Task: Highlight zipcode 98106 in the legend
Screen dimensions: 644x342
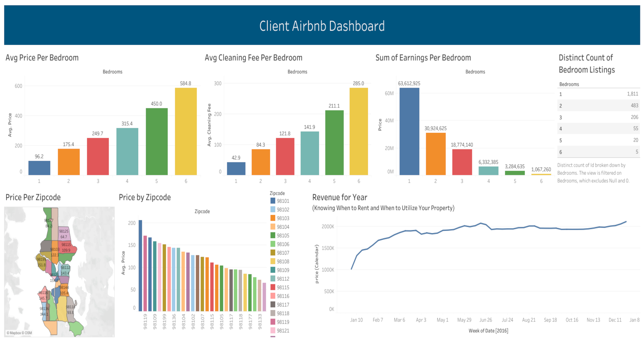Action: coord(280,244)
